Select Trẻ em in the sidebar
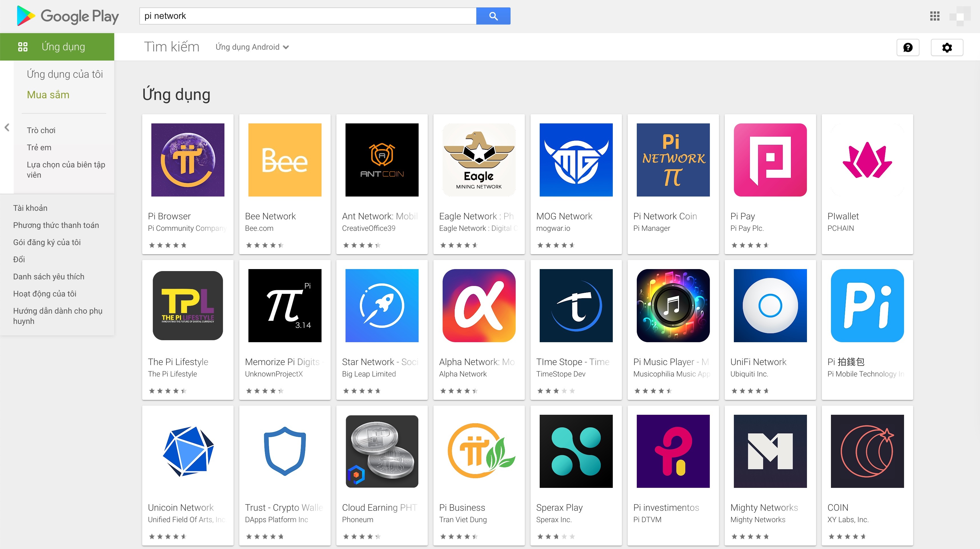The image size is (980, 549). pyautogui.click(x=39, y=147)
